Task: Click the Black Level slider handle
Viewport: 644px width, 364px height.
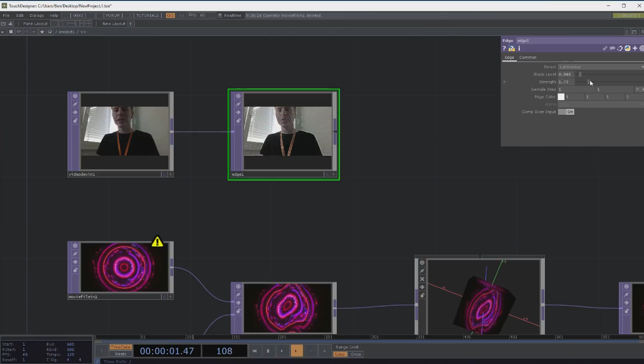Action: point(580,75)
